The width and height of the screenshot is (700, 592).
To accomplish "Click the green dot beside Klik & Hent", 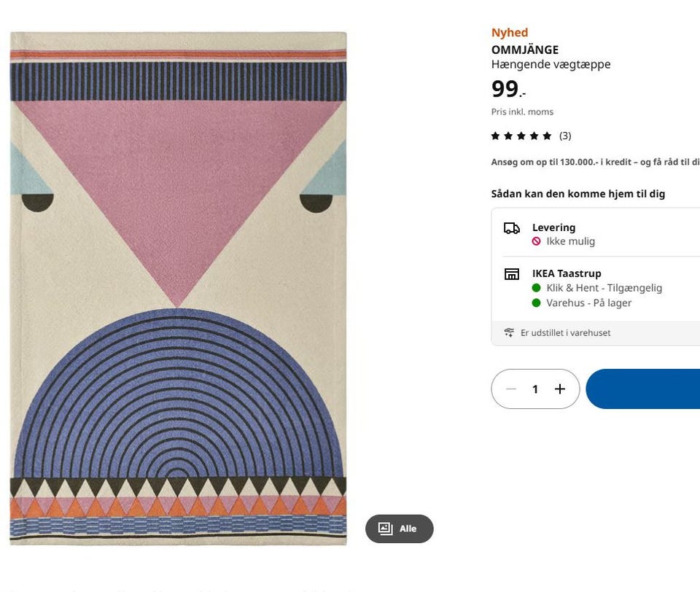I will pyautogui.click(x=537, y=288).
